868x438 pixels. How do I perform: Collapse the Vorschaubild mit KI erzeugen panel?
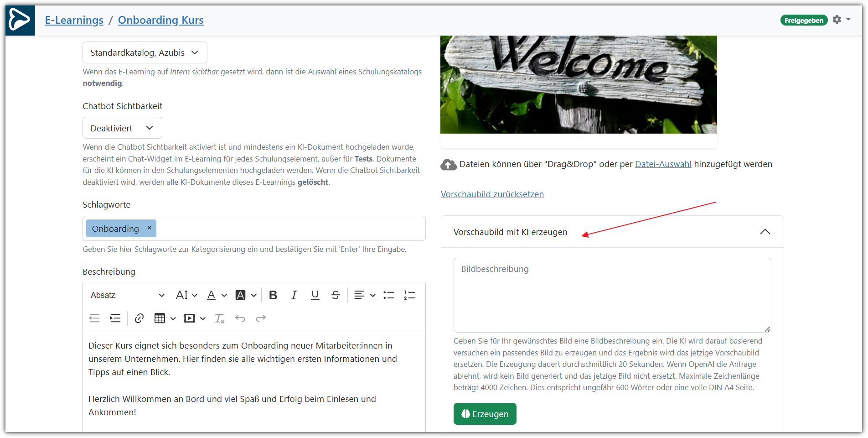(765, 232)
